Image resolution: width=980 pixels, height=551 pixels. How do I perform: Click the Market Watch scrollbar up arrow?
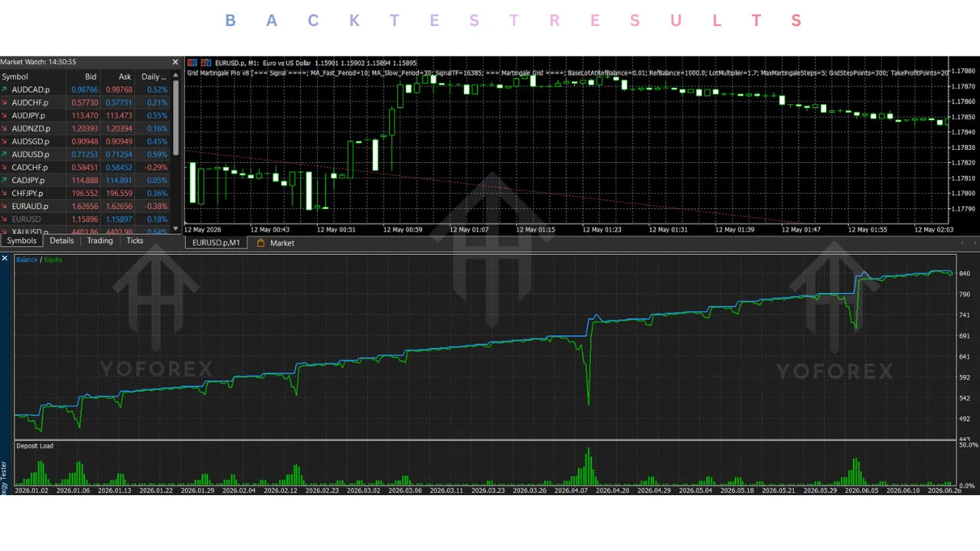coord(176,77)
